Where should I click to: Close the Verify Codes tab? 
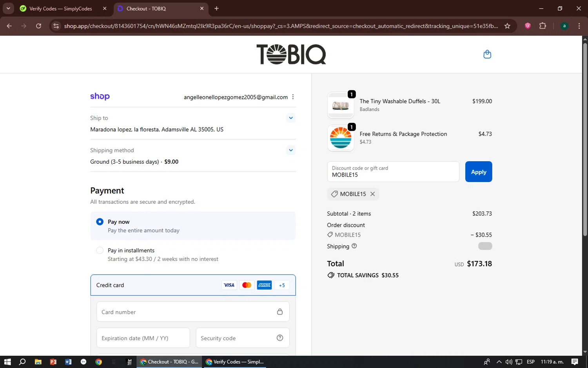point(105,8)
